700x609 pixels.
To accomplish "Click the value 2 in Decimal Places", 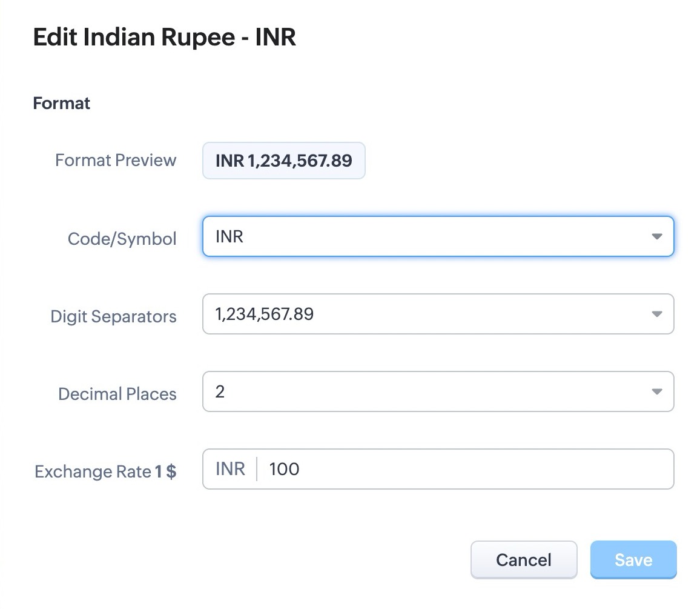I will 220,391.
